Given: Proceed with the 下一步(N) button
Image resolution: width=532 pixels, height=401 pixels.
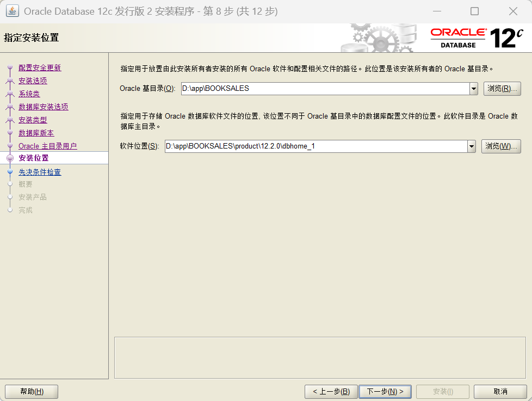Looking at the screenshot, I should 385,392.
